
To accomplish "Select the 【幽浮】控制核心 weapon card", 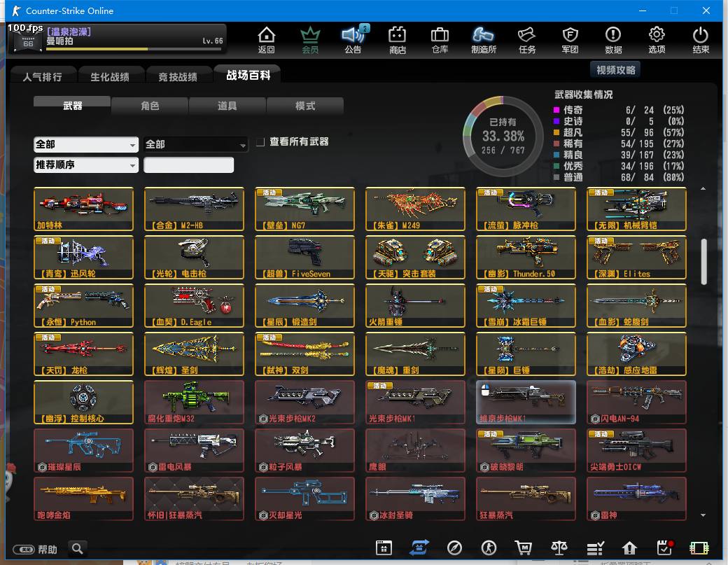I will (83, 402).
